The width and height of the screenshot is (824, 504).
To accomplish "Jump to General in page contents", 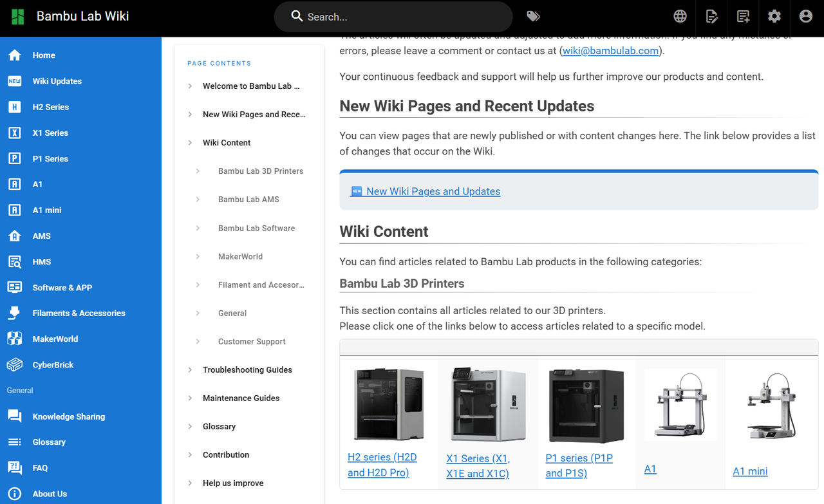I will tap(232, 313).
